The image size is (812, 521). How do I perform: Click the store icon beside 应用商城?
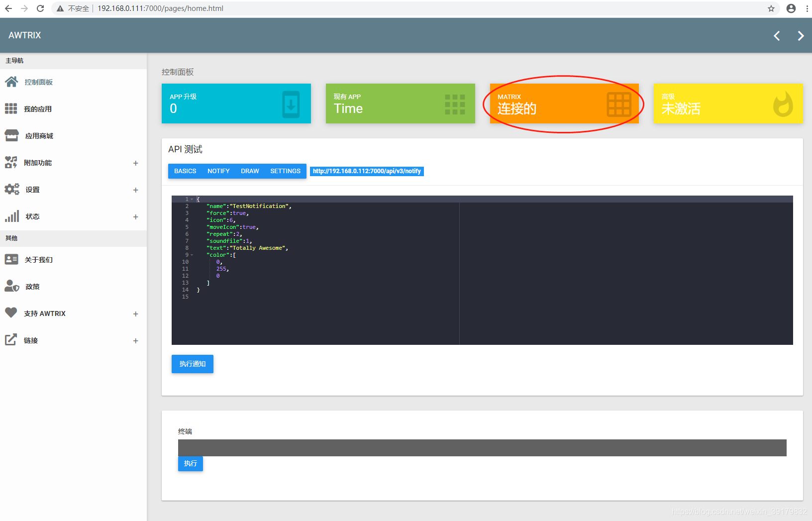[11, 135]
